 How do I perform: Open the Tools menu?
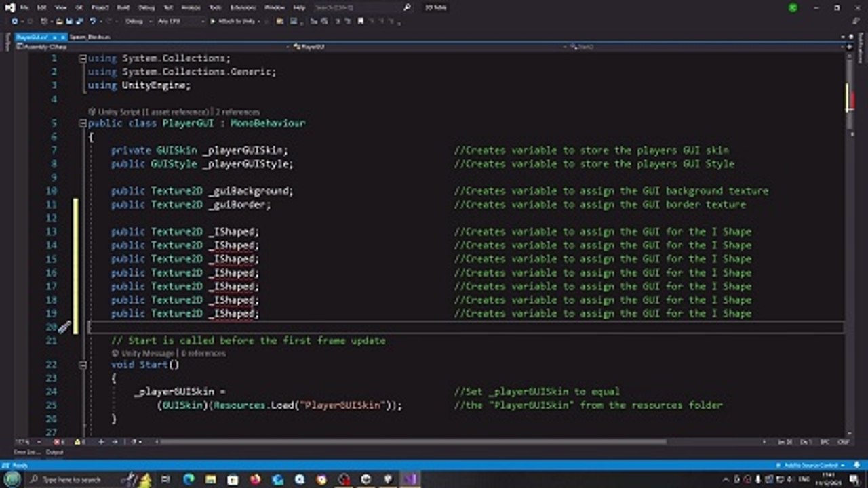coord(215,7)
